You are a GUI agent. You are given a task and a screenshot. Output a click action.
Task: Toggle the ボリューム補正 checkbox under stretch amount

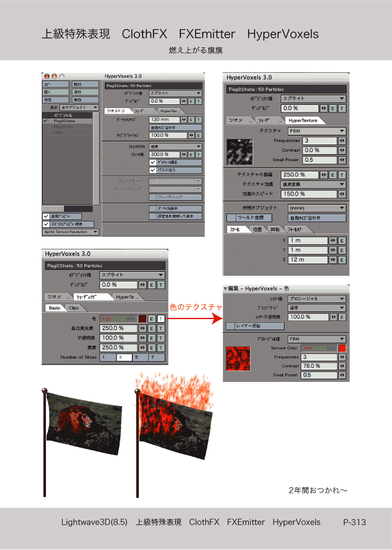pos(152,162)
